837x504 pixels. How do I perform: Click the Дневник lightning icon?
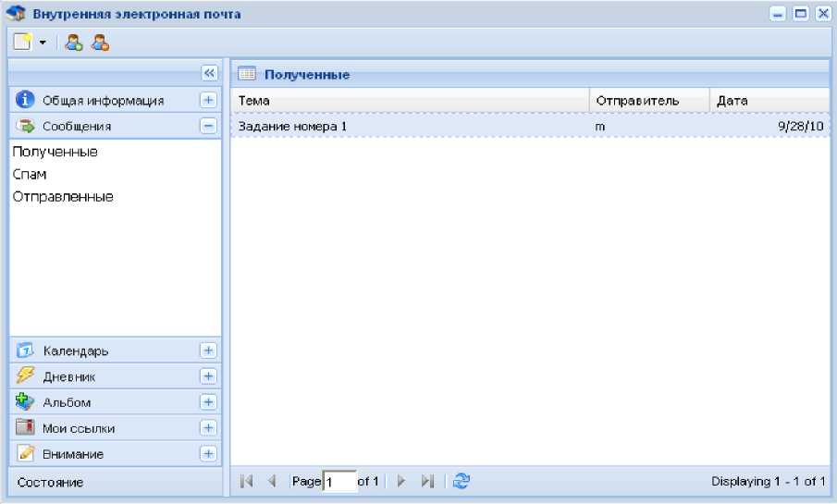click(x=25, y=375)
